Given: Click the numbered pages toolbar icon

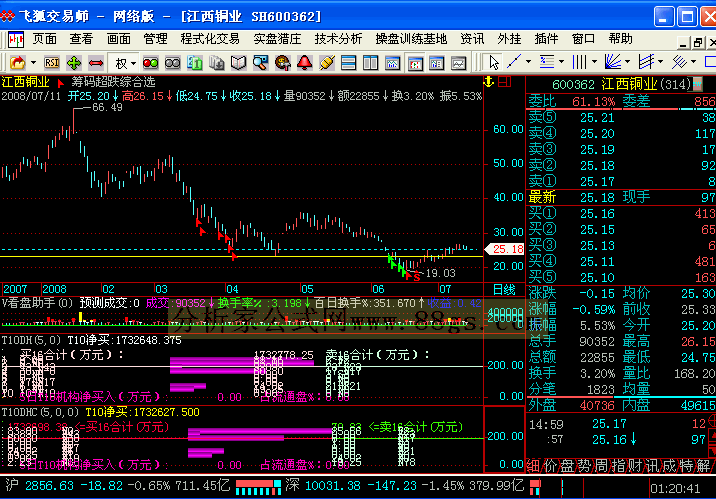Looking at the screenshot, I should coord(195,63).
